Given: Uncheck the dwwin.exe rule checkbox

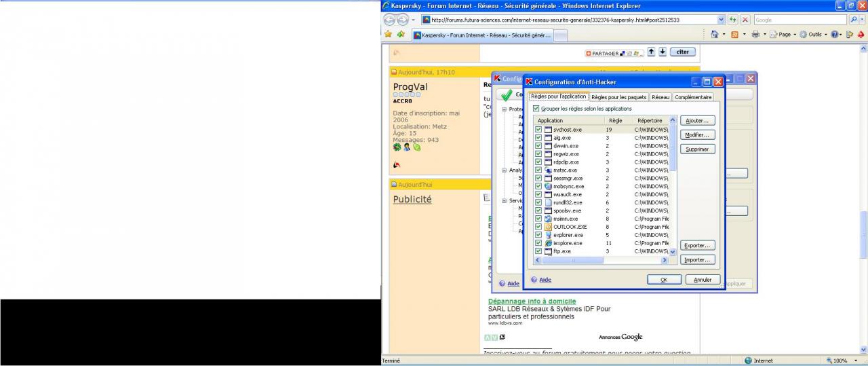Looking at the screenshot, I should point(538,145).
